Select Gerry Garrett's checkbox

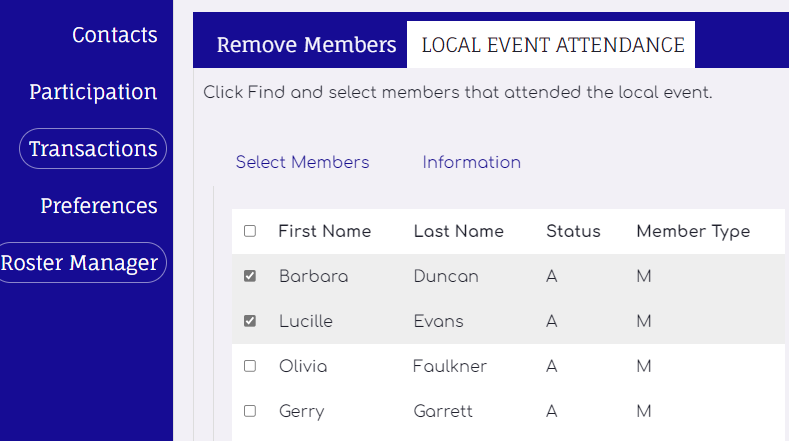coord(250,411)
